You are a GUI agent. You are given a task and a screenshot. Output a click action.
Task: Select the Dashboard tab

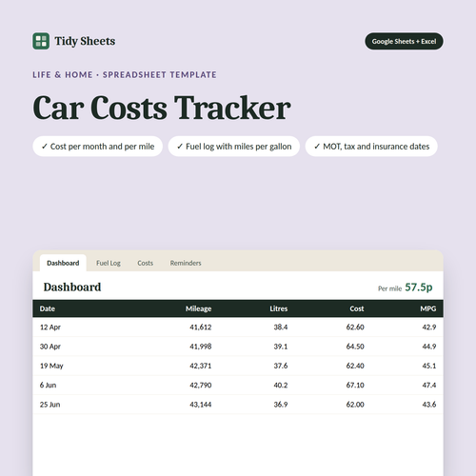point(63,263)
